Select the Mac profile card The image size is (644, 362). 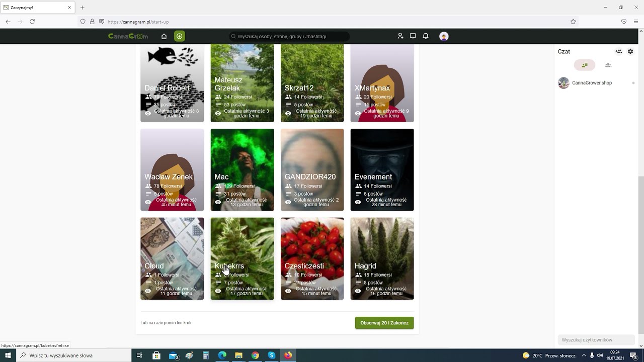pos(242,170)
